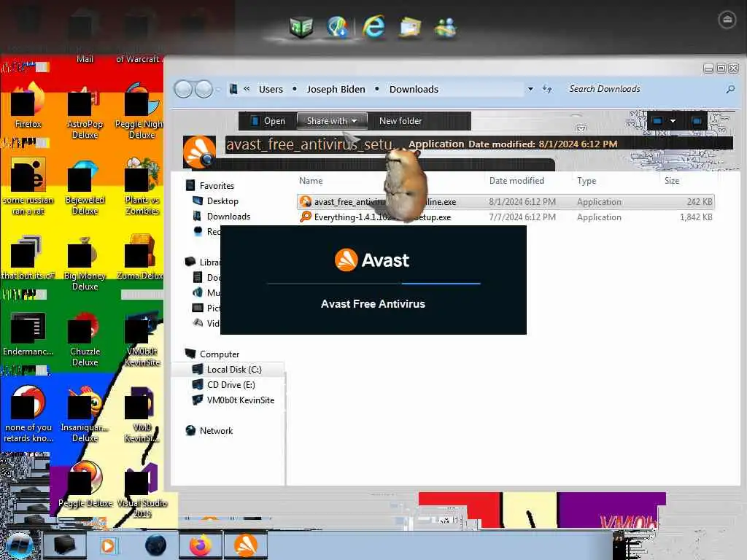The height and width of the screenshot is (560, 747).
Task: Open Desktop under Favorites
Action: tap(222, 201)
